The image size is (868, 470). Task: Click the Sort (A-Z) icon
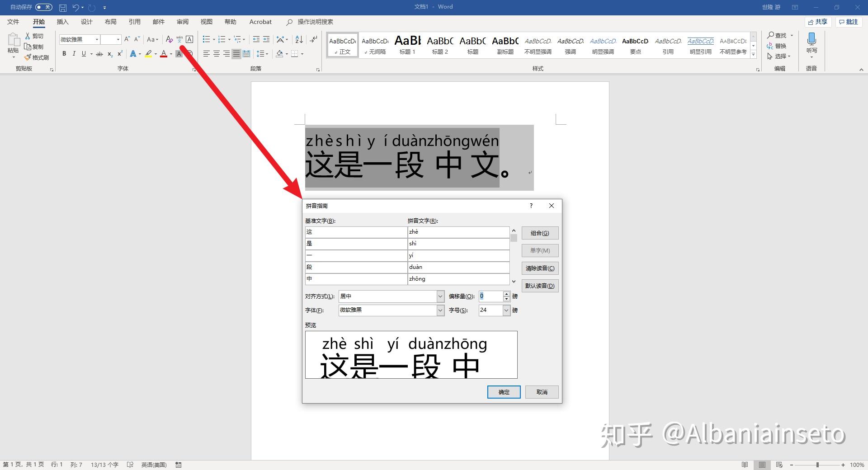pyautogui.click(x=299, y=39)
